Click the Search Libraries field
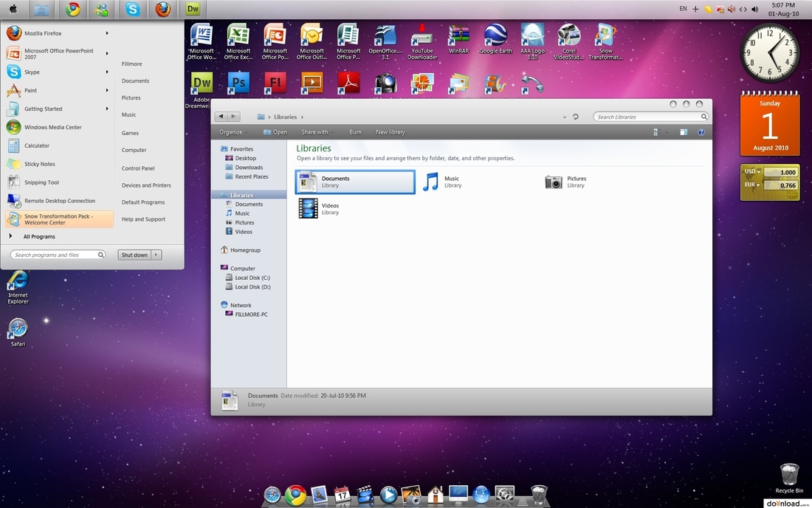 650,117
